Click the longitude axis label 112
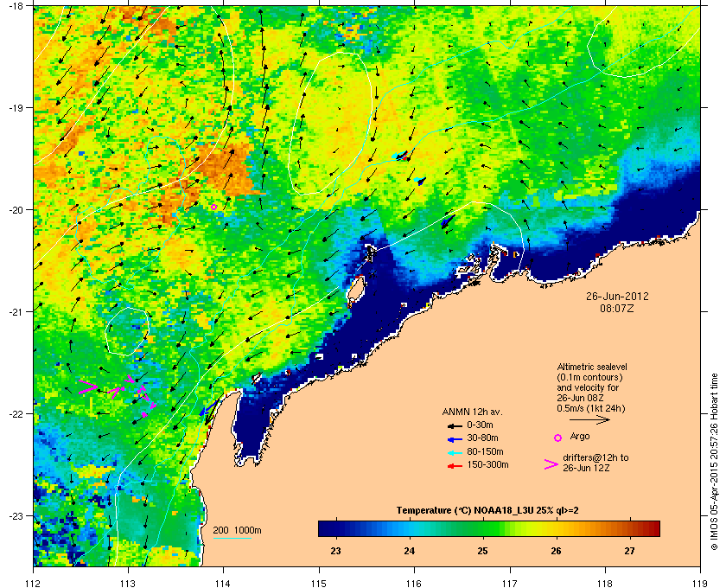 click(34, 582)
